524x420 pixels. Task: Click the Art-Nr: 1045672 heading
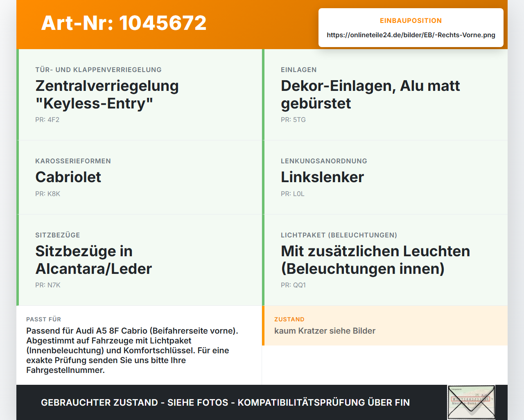(124, 23)
